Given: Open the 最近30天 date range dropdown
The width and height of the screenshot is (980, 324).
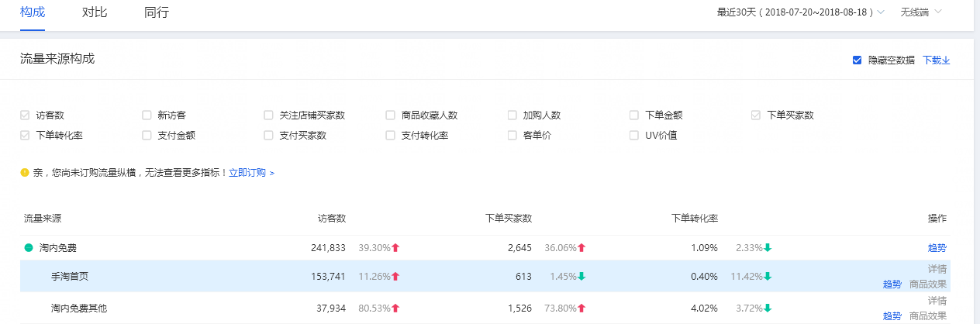Looking at the screenshot, I should [x=800, y=12].
